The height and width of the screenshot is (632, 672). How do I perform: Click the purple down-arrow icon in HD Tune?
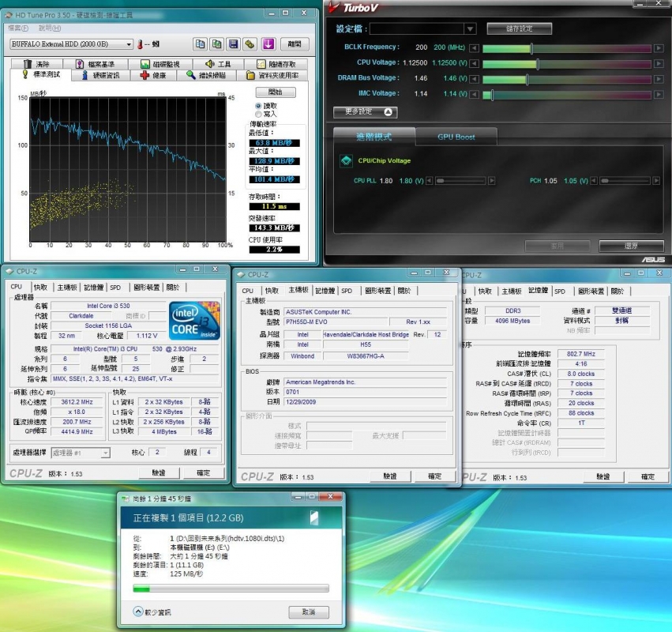[268, 44]
